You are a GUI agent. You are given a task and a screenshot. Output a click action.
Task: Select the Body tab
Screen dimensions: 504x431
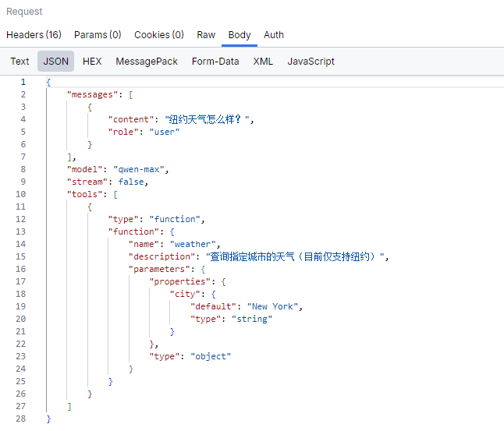coord(240,35)
